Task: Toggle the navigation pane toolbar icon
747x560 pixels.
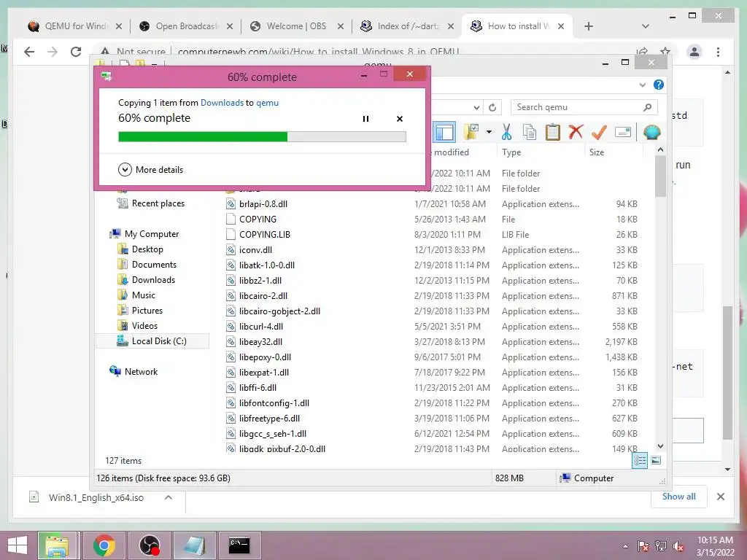Action: coord(444,133)
